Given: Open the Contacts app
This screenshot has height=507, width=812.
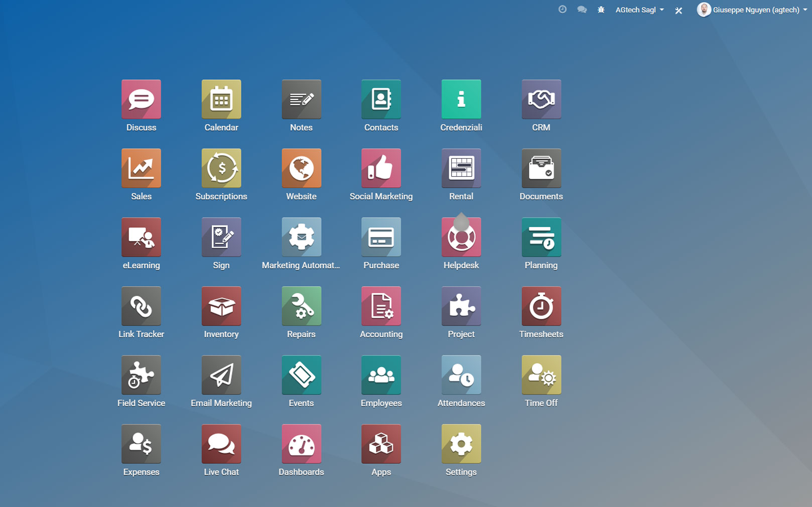Looking at the screenshot, I should click(381, 99).
